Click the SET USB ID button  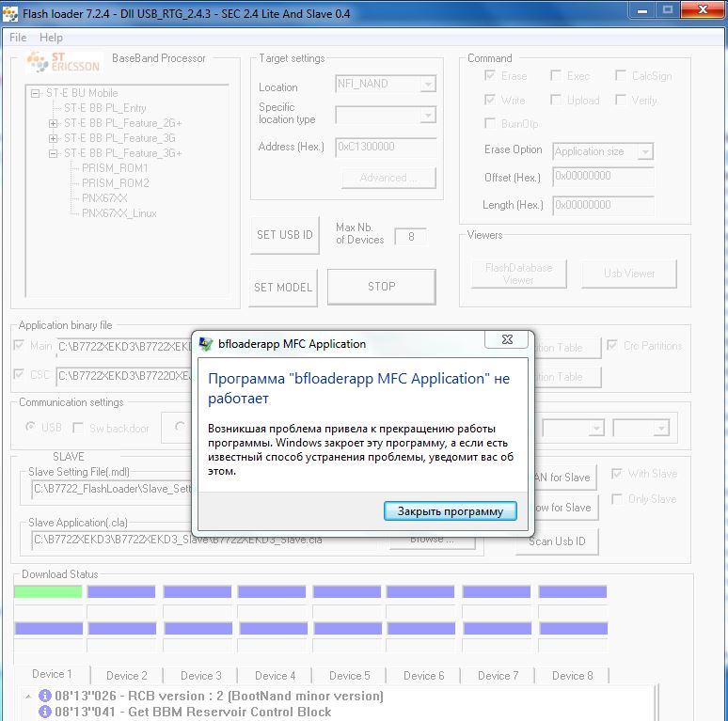285,235
